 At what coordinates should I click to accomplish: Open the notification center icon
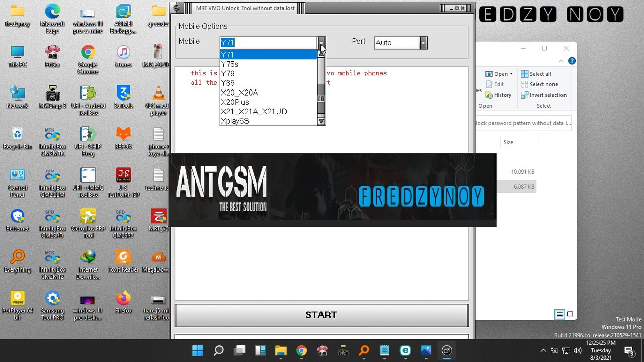click(629, 351)
